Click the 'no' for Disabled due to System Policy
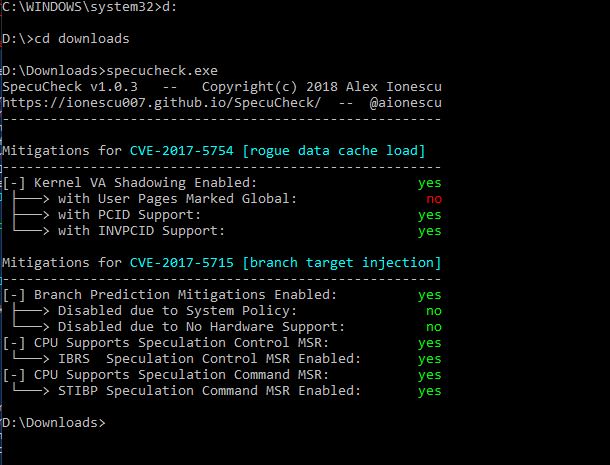 (433, 311)
